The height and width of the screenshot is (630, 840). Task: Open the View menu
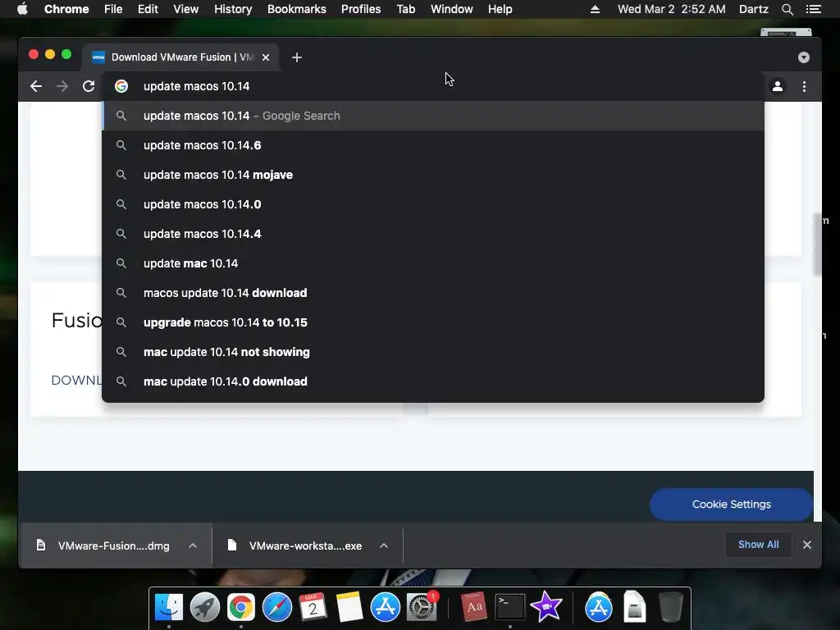click(x=186, y=9)
